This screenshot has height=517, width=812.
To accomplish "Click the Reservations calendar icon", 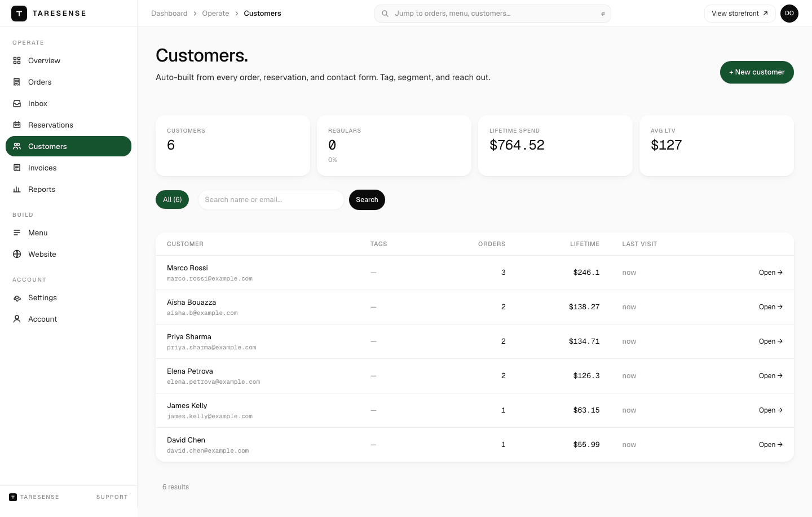I will tap(17, 125).
